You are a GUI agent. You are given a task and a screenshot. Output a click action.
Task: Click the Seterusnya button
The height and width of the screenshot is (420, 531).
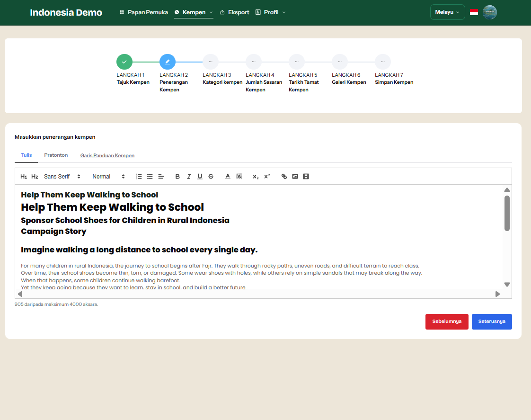492,322
